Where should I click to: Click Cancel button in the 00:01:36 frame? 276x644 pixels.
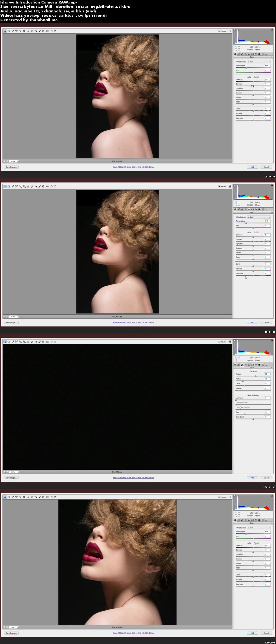pyautogui.click(x=266, y=478)
